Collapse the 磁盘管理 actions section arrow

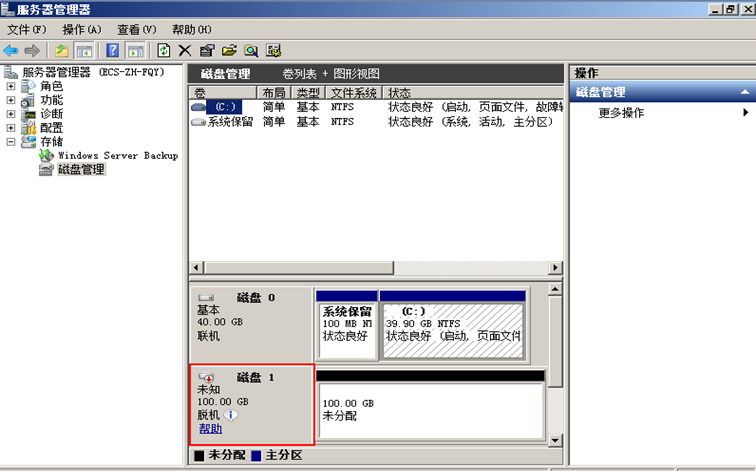pos(745,92)
